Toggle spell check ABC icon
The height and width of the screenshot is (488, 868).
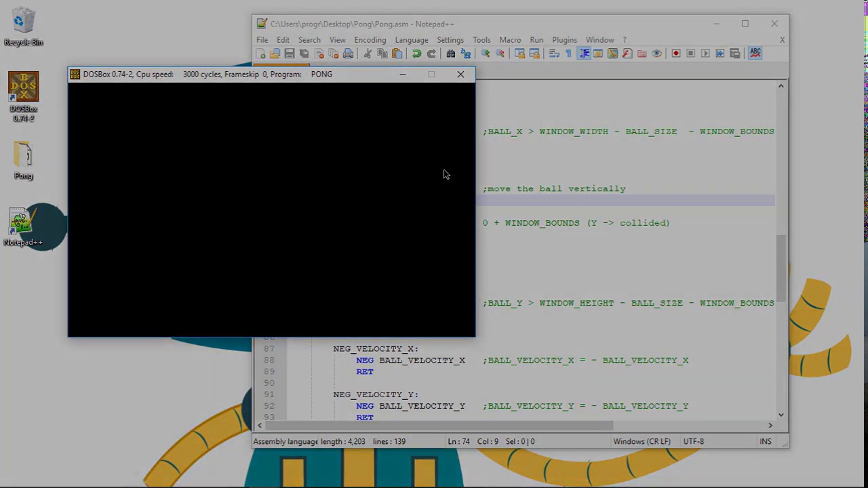[755, 54]
